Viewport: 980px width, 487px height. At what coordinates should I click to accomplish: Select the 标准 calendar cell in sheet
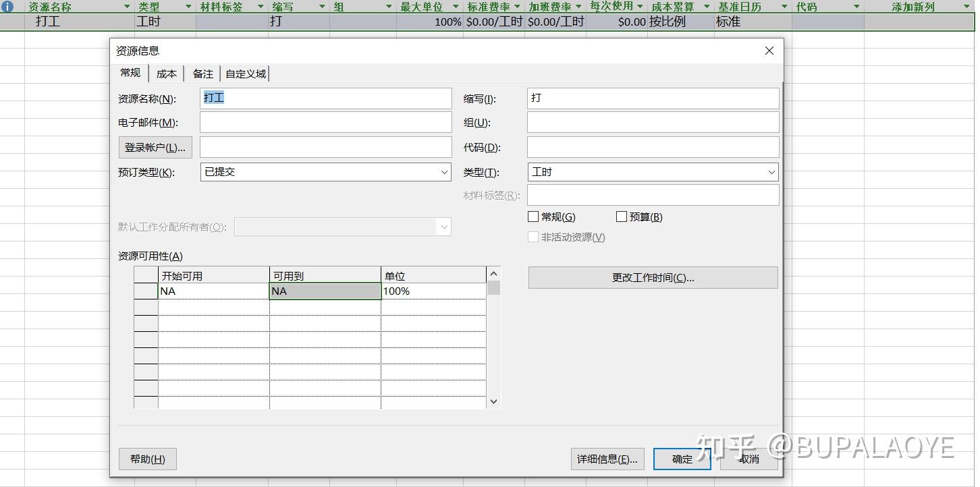753,22
